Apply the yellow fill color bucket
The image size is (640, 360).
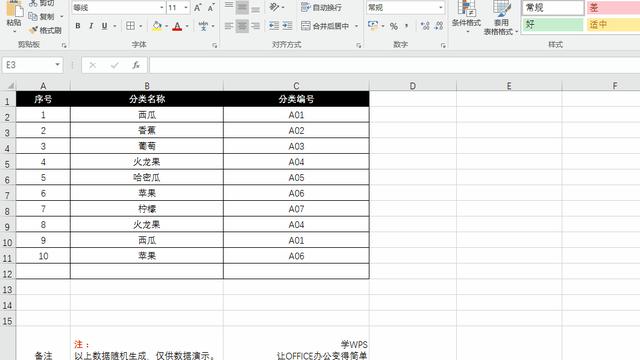[157, 26]
